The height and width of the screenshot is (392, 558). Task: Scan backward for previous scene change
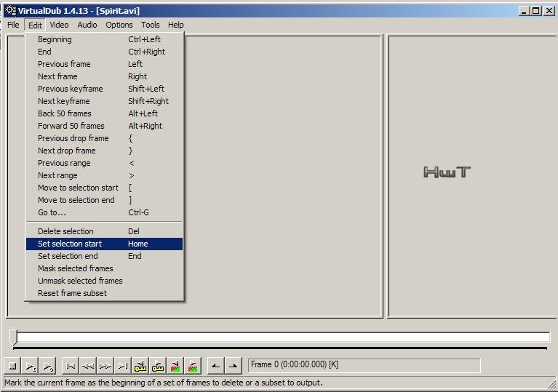point(175,366)
